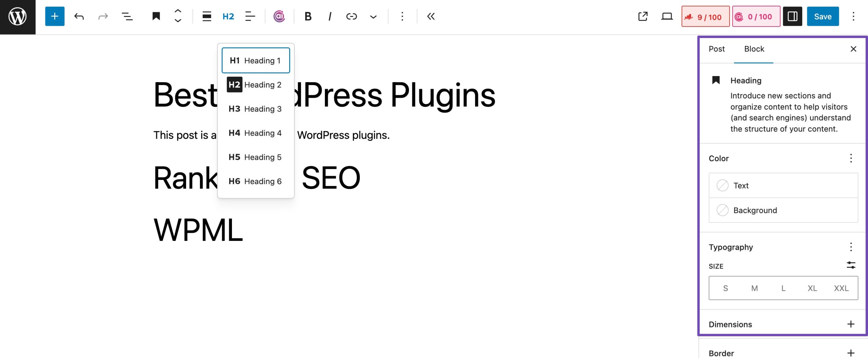The width and height of the screenshot is (868, 358).
Task: Open the block alignment option
Action: [x=206, y=16]
